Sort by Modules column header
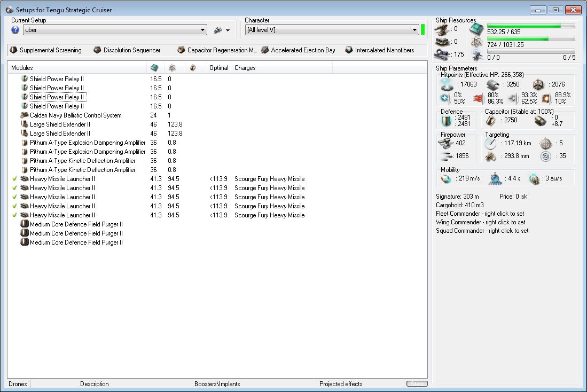587x392 pixels. 77,68
